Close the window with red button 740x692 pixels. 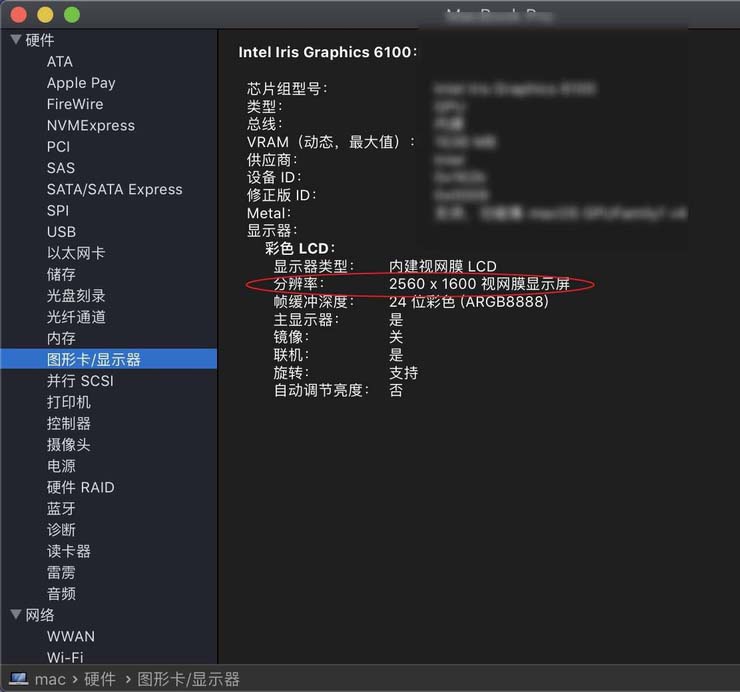(18, 15)
